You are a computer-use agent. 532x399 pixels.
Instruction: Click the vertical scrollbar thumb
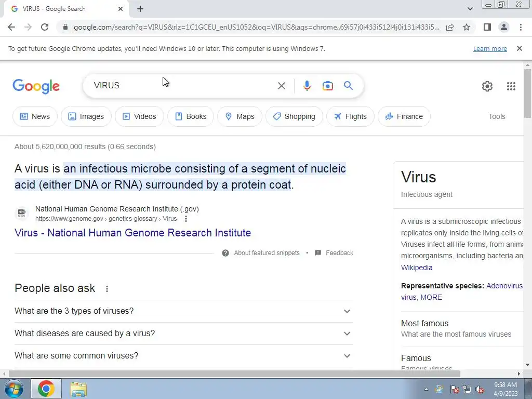coord(527,94)
